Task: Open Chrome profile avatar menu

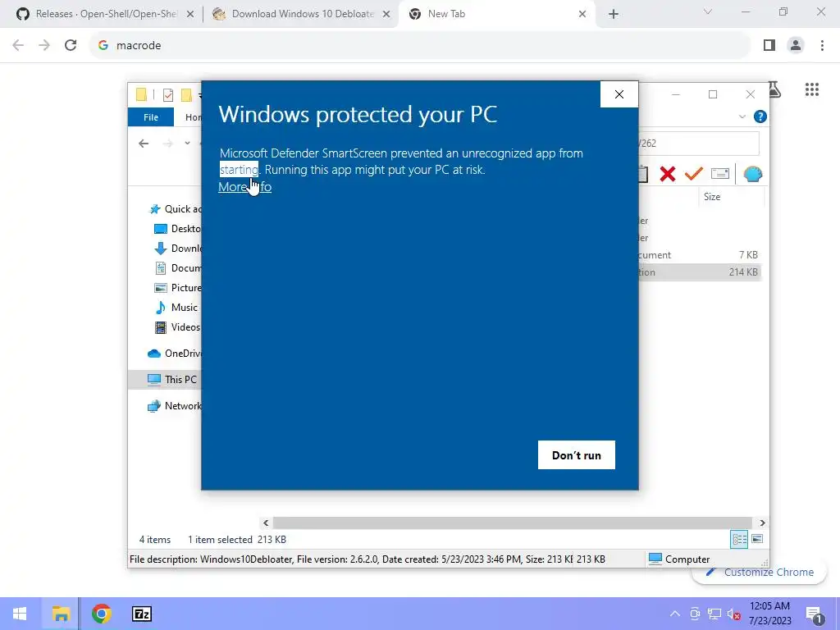Action: 796,46
